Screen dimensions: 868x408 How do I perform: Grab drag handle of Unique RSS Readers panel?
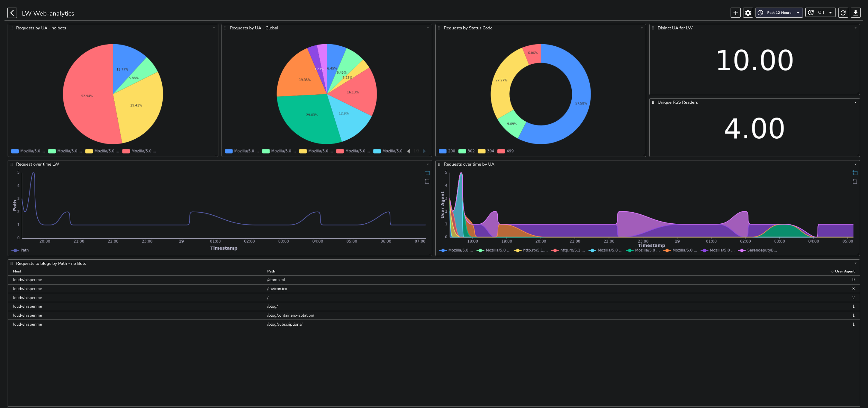click(653, 102)
